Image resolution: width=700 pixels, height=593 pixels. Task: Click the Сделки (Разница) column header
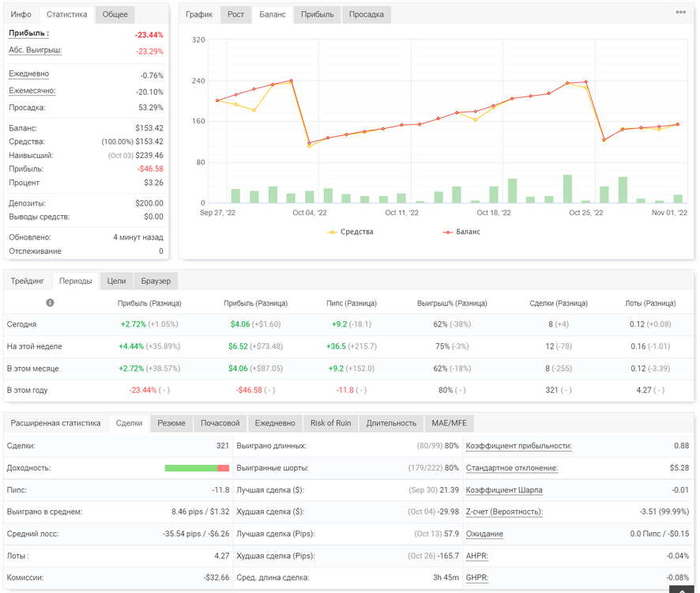click(559, 304)
